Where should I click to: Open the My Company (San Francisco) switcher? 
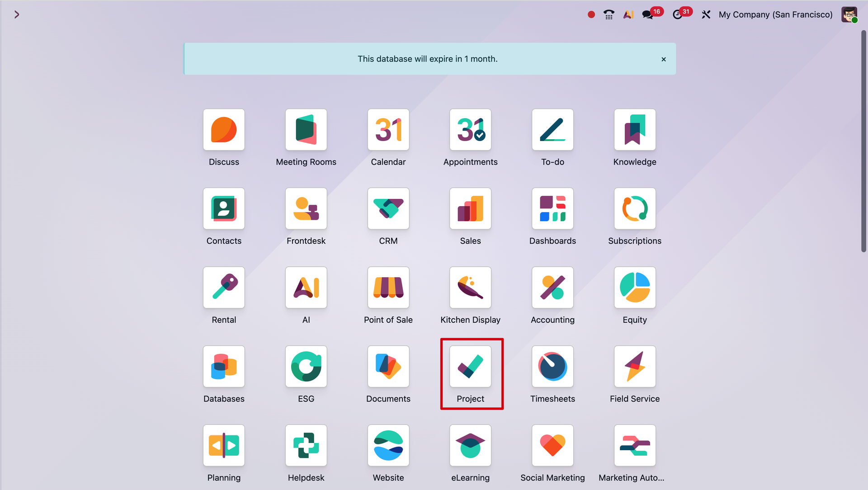[775, 14]
